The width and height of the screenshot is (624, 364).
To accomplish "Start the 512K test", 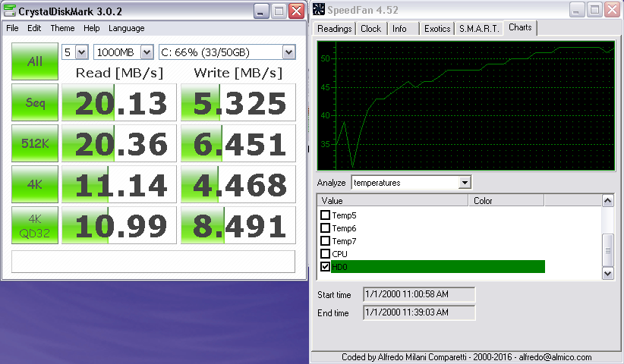I will pyautogui.click(x=35, y=143).
